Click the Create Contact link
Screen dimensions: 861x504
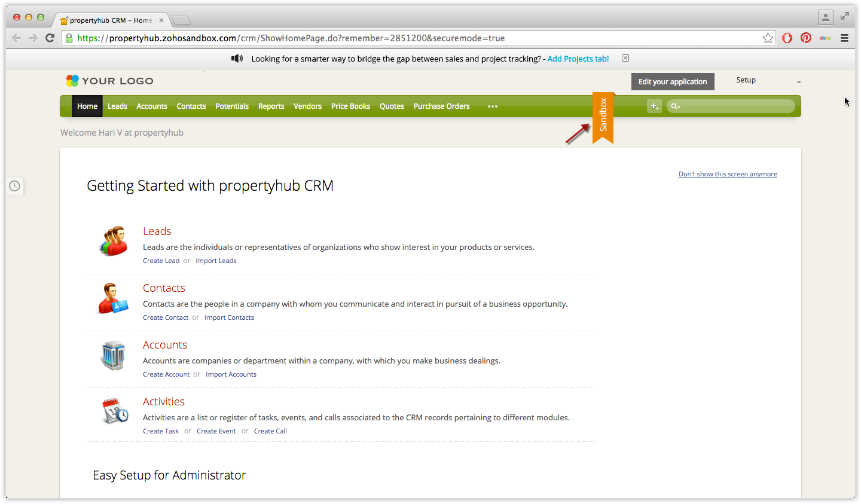pyautogui.click(x=166, y=317)
